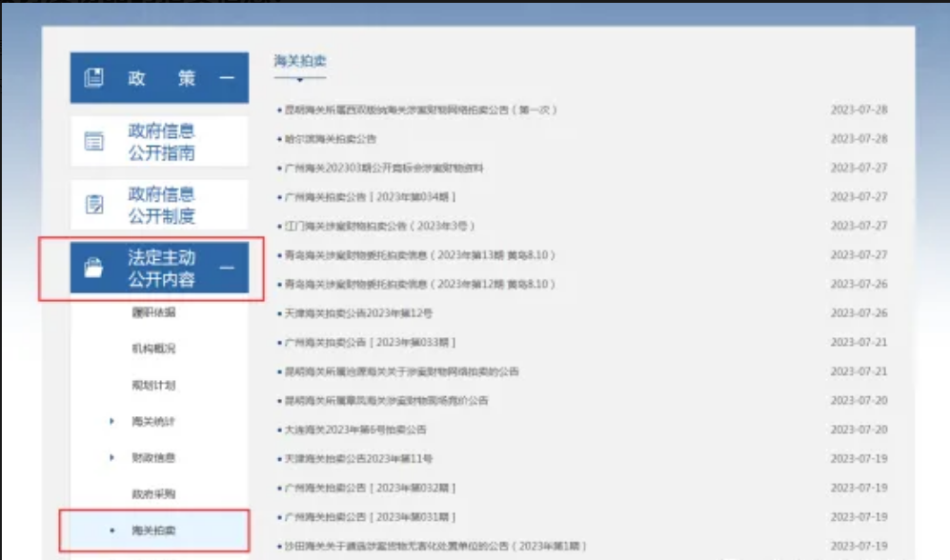Open 天津海关拍卖公告2023年第11号

pos(358,458)
